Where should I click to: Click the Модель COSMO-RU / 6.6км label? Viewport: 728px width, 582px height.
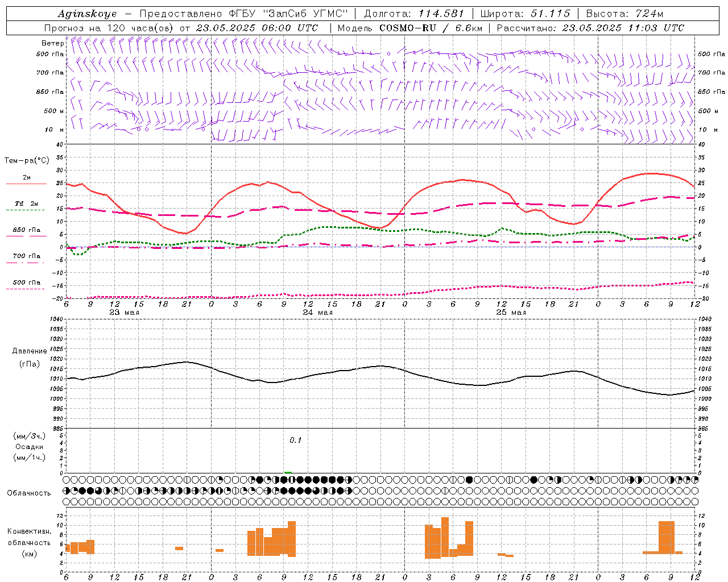point(410,28)
